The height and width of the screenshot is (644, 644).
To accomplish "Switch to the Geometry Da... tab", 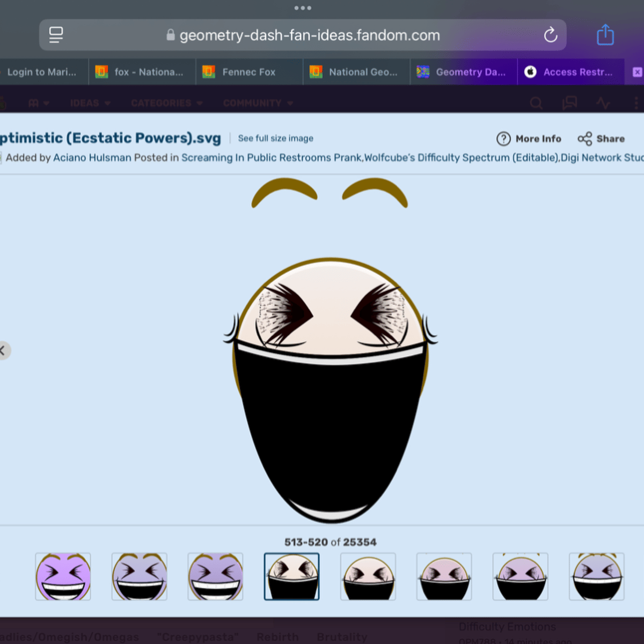I will tap(464, 72).
